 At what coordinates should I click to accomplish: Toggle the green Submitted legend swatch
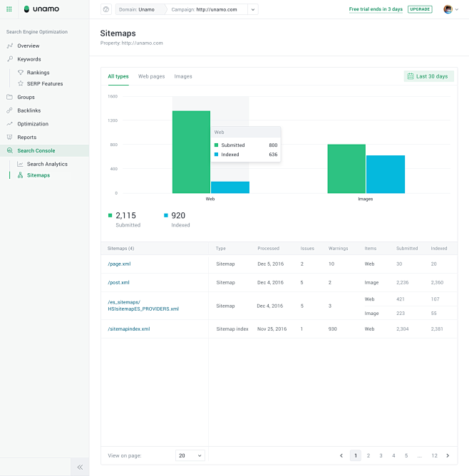click(110, 215)
